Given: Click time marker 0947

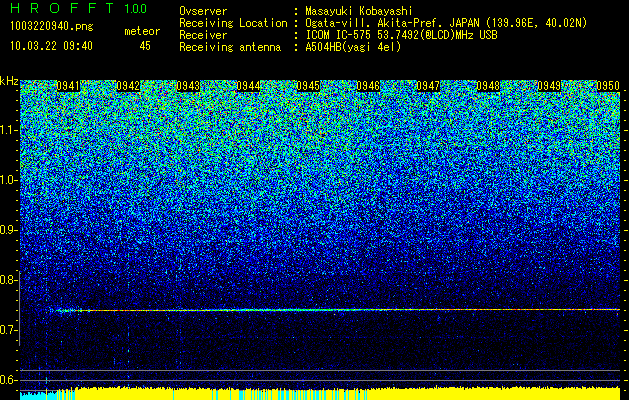Looking at the screenshot, I should click(x=428, y=86).
